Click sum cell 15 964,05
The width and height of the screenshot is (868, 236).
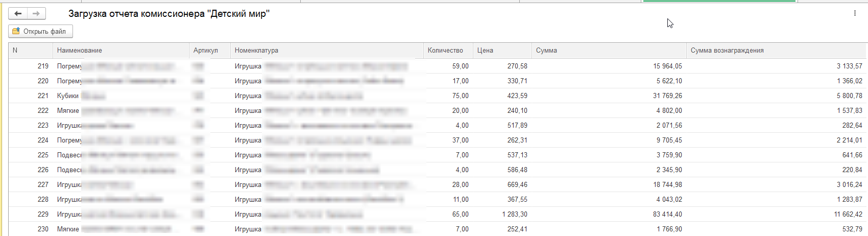coord(609,66)
